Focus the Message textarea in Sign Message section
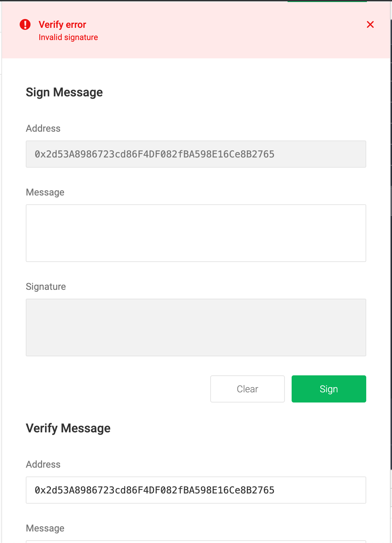Screen dimensions: 392x543 coord(196,232)
